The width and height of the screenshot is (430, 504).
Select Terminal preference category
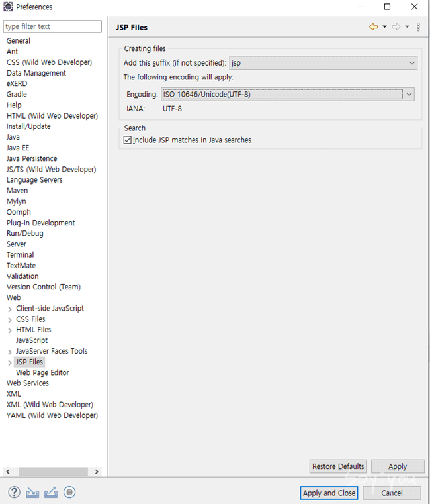[x=21, y=255]
